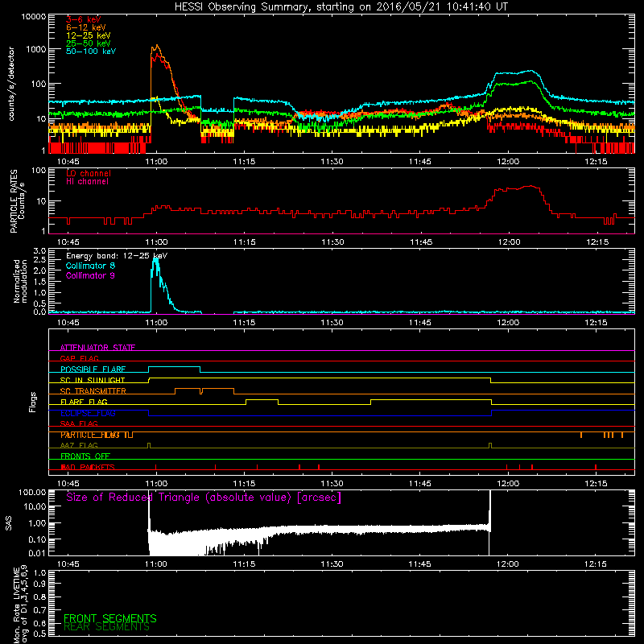Click the SC TRANSMITTER flag label
This screenshot has width=644, height=644.
click(93, 391)
